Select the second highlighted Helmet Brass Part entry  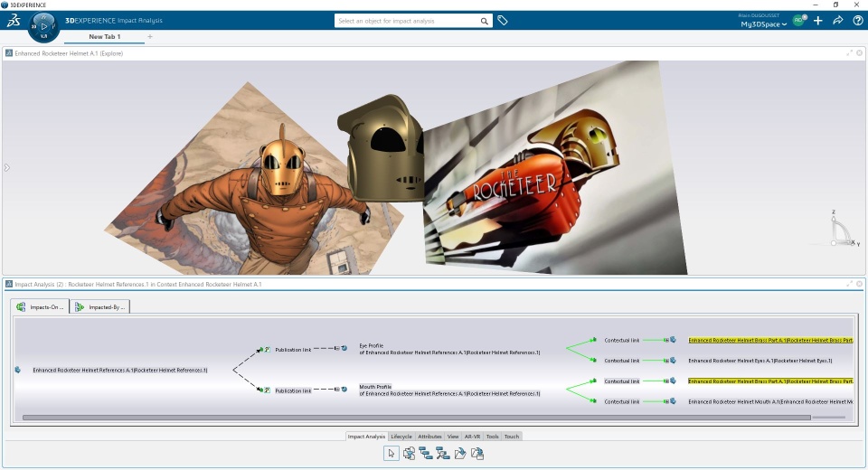coord(770,381)
